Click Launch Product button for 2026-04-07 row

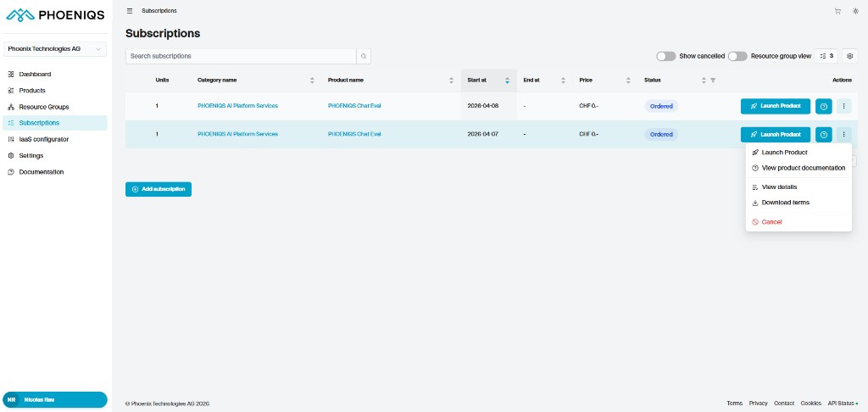(776, 135)
